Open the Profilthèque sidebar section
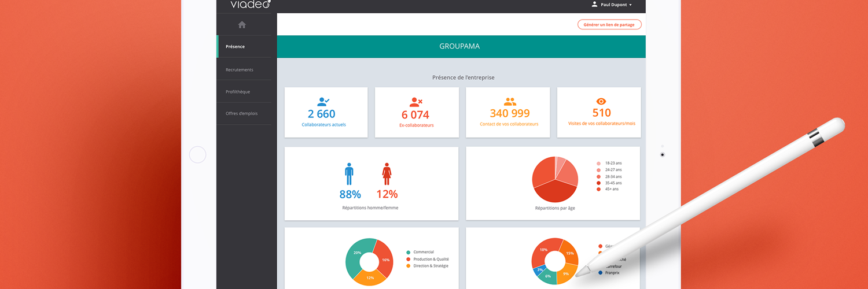The height and width of the screenshot is (289, 868). [244, 91]
